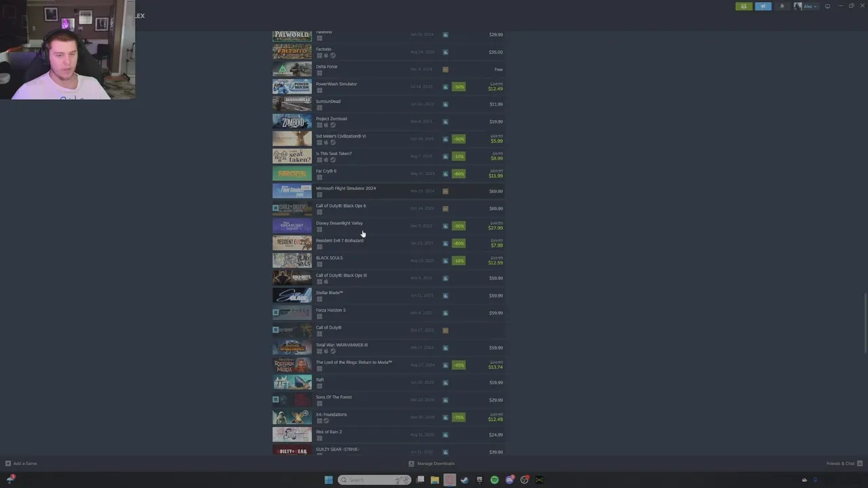Expand the Alex account dropdown

[806, 6]
